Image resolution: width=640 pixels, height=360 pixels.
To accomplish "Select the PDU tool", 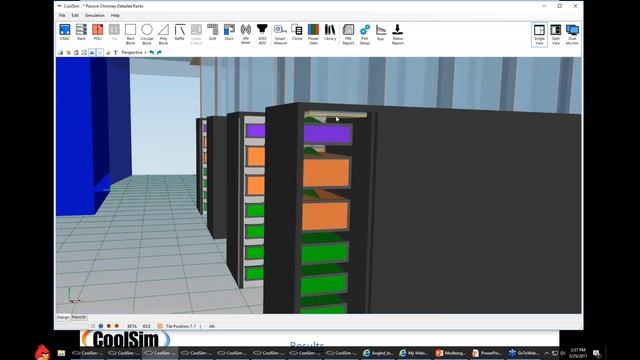I will [98, 32].
